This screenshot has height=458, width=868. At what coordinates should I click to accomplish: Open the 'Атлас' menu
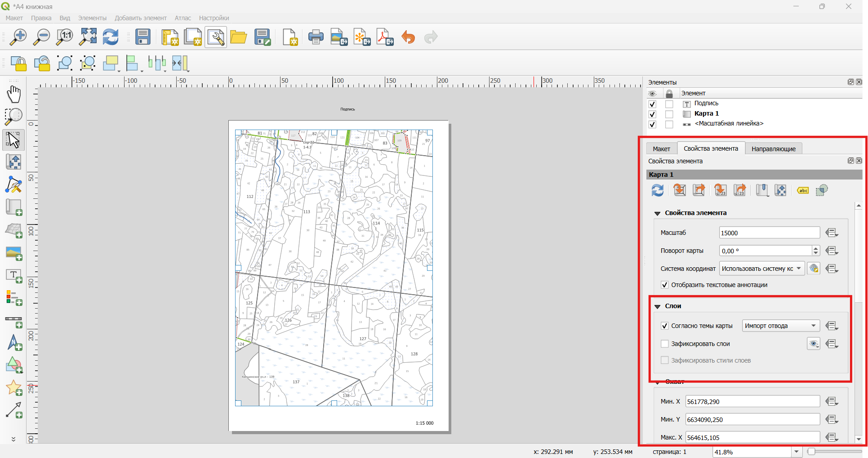(x=183, y=18)
